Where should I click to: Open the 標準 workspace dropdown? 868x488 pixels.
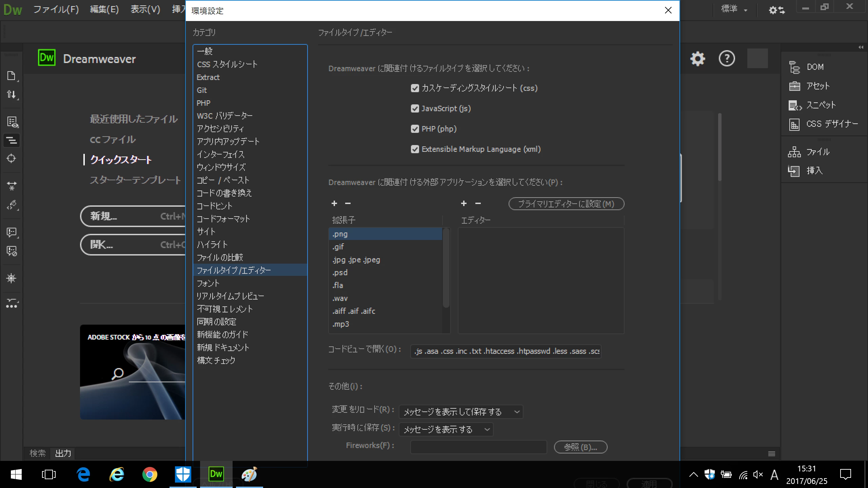734,9
